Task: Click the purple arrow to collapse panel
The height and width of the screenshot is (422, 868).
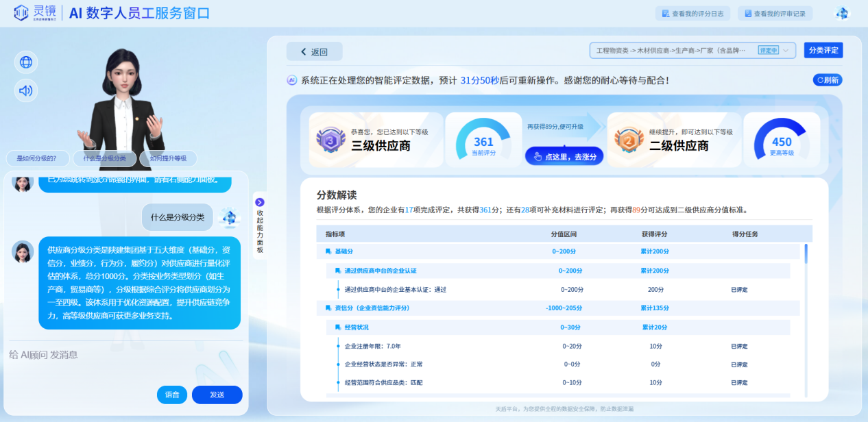Action: pyautogui.click(x=260, y=202)
